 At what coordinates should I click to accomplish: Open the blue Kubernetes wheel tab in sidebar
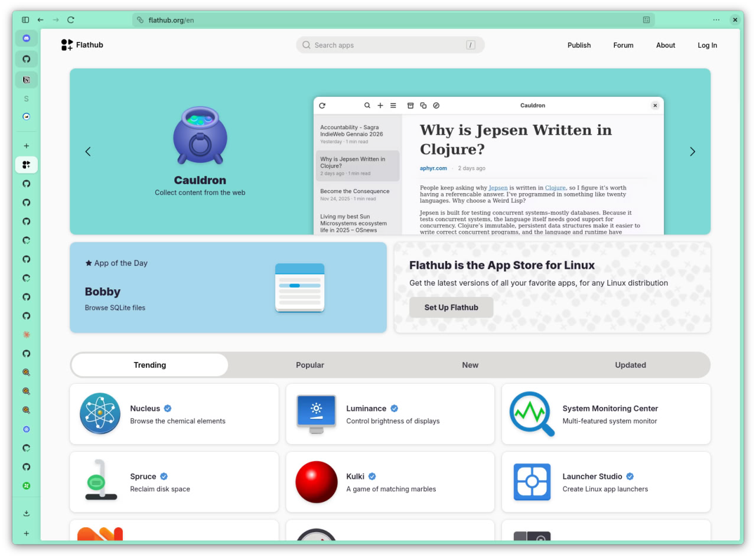tap(26, 429)
